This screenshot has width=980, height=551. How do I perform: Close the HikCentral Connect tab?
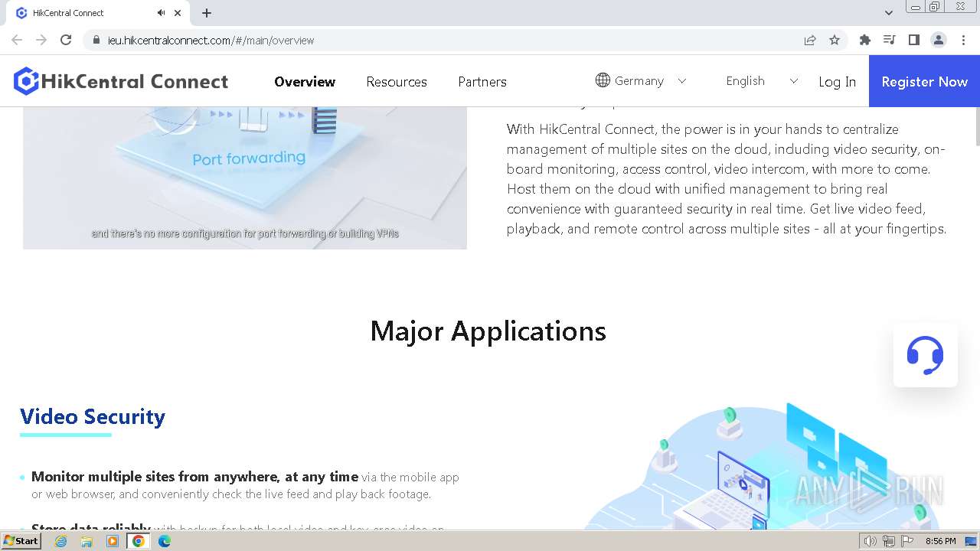pyautogui.click(x=178, y=13)
